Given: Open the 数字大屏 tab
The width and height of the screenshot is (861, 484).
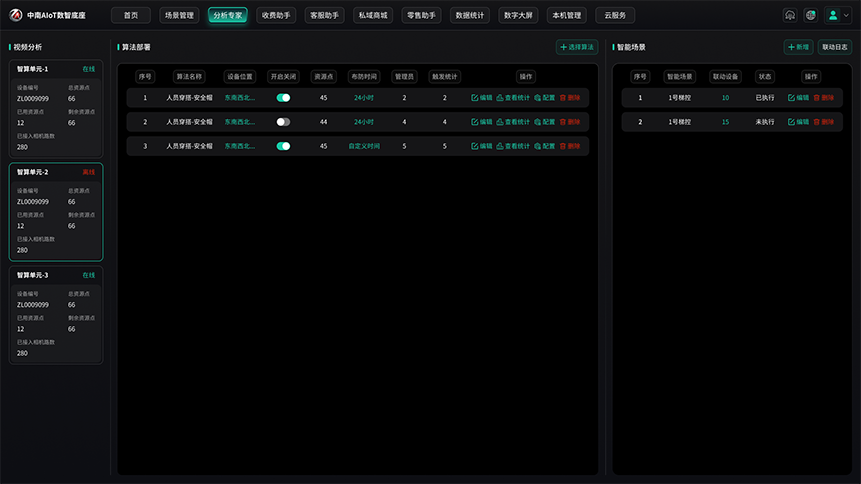Looking at the screenshot, I should coord(518,15).
